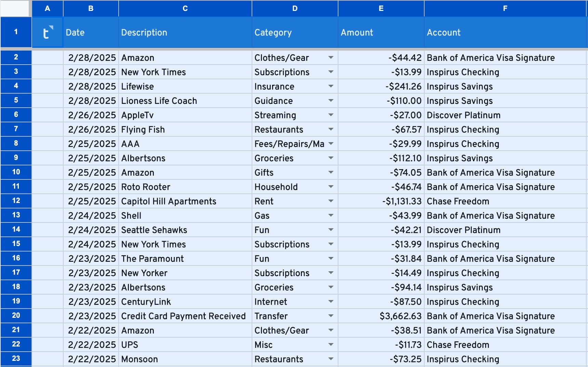Select column A header
This screenshot has height=367, width=588.
point(48,9)
